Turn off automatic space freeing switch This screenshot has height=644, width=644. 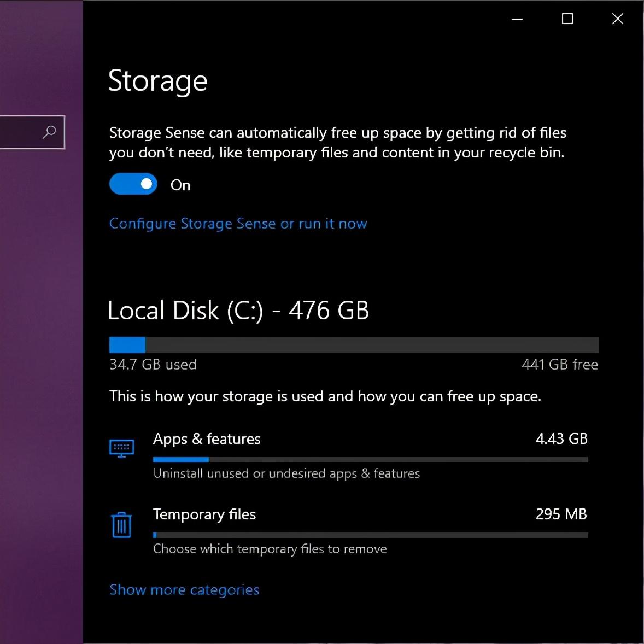[x=132, y=184]
